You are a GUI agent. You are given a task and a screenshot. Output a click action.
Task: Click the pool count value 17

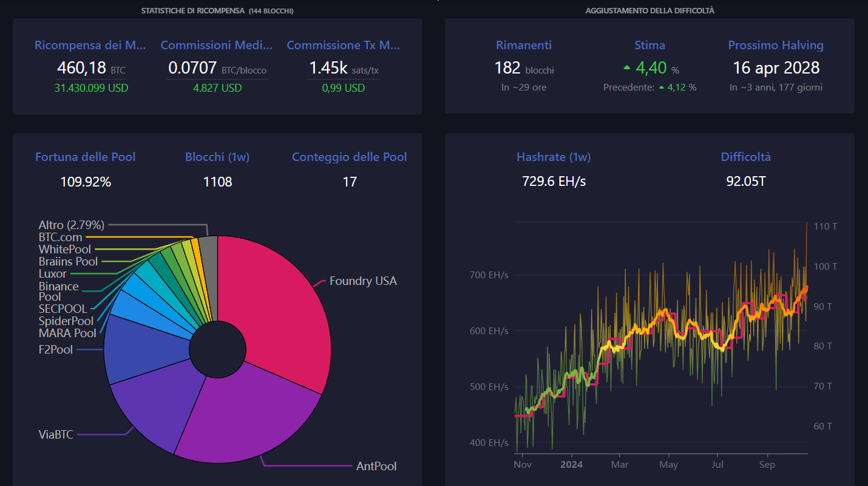coord(350,182)
